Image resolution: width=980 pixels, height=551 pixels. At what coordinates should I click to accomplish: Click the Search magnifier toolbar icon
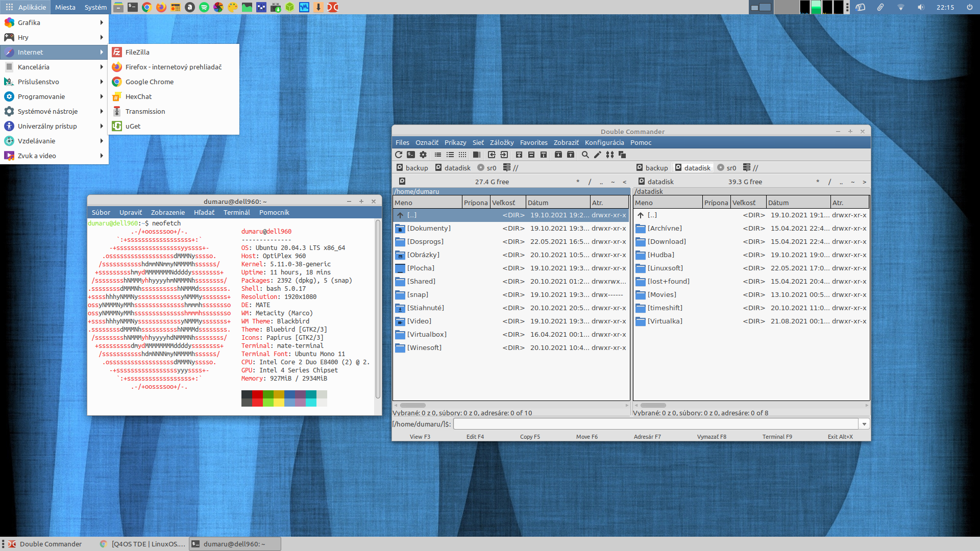[585, 155]
